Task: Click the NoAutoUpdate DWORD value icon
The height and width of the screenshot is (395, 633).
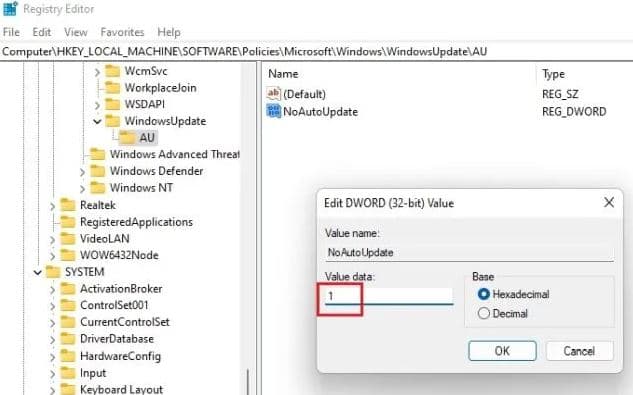Action: 273,111
